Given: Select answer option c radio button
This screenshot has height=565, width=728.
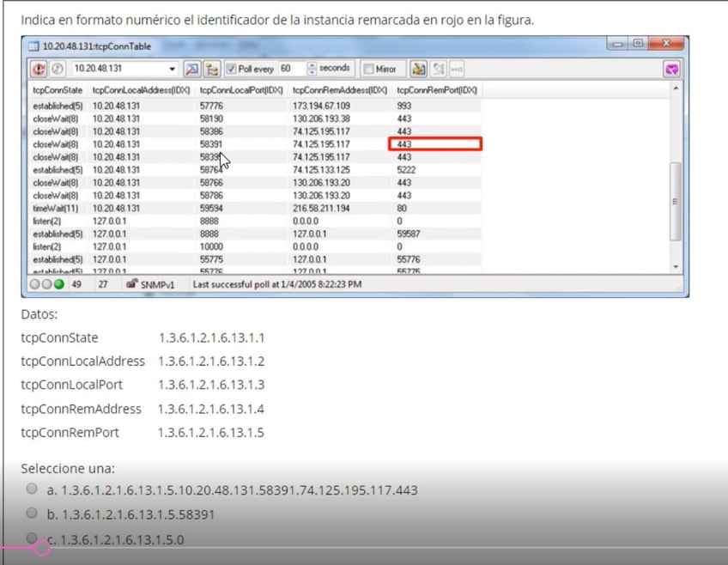Looking at the screenshot, I should coord(32,538).
